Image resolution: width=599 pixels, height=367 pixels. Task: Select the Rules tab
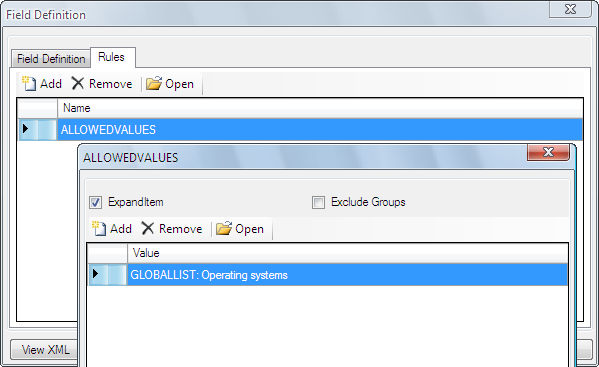tap(112, 57)
